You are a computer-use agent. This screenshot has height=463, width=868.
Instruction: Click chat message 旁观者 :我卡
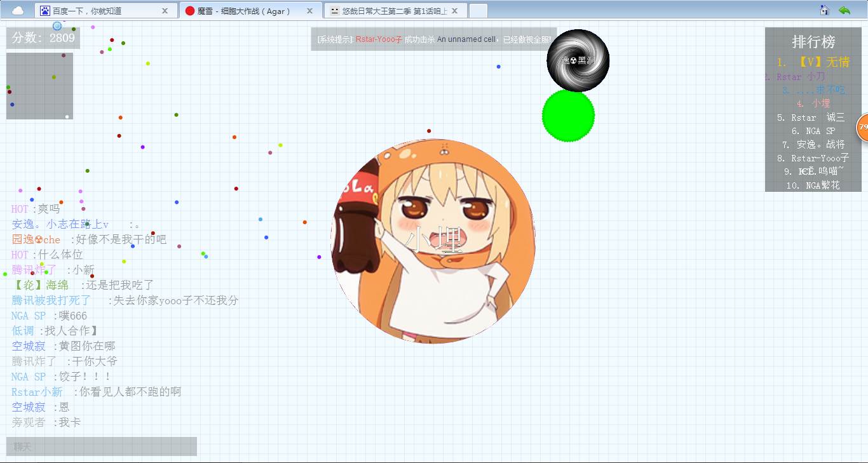46,422
